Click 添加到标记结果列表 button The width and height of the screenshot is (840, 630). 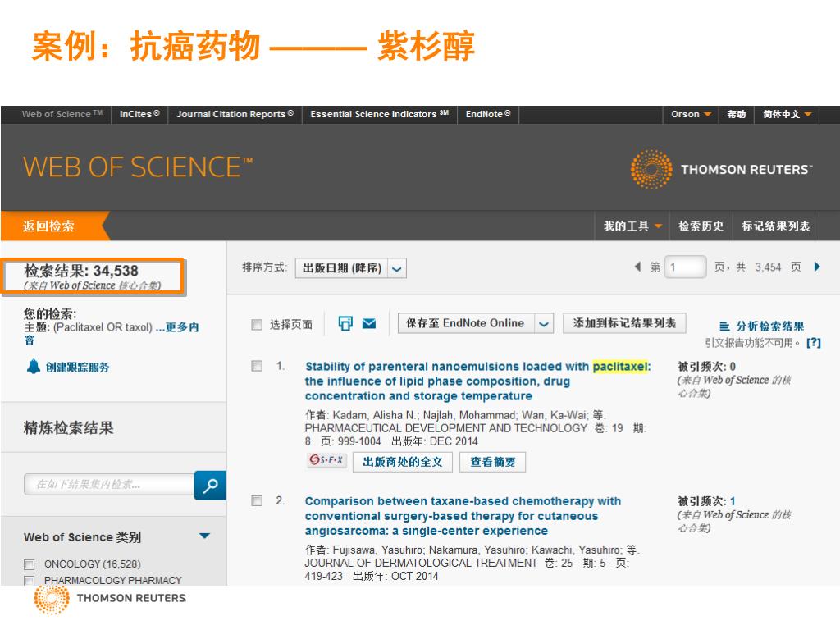pos(624,323)
